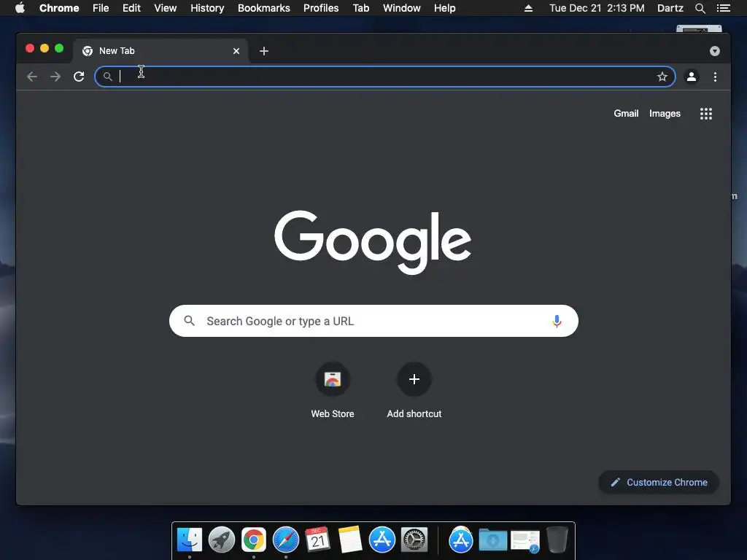
Task: Open Safari from the Dock
Action: pyautogui.click(x=286, y=540)
